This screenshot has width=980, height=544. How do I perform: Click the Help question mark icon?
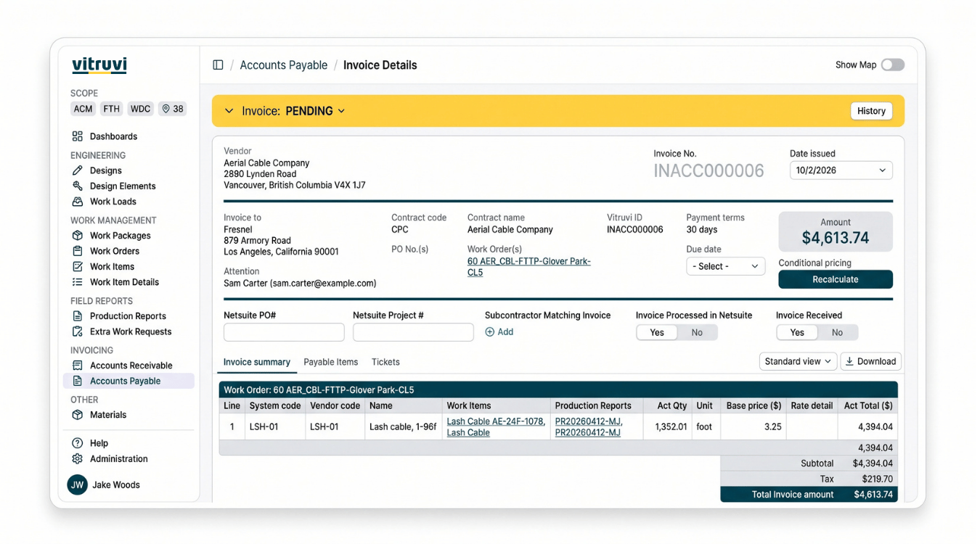coord(78,443)
